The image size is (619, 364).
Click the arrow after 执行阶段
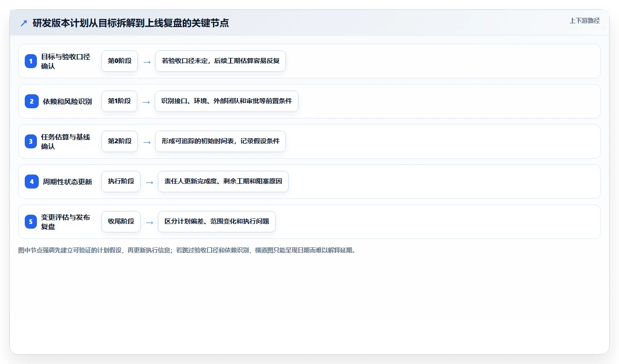click(x=149, y=182)
